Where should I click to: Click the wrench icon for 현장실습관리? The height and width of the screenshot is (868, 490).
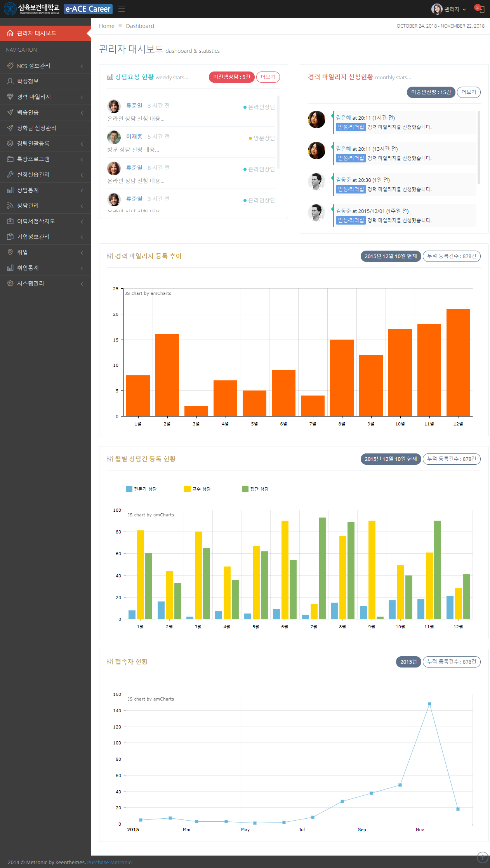(10, 174)
